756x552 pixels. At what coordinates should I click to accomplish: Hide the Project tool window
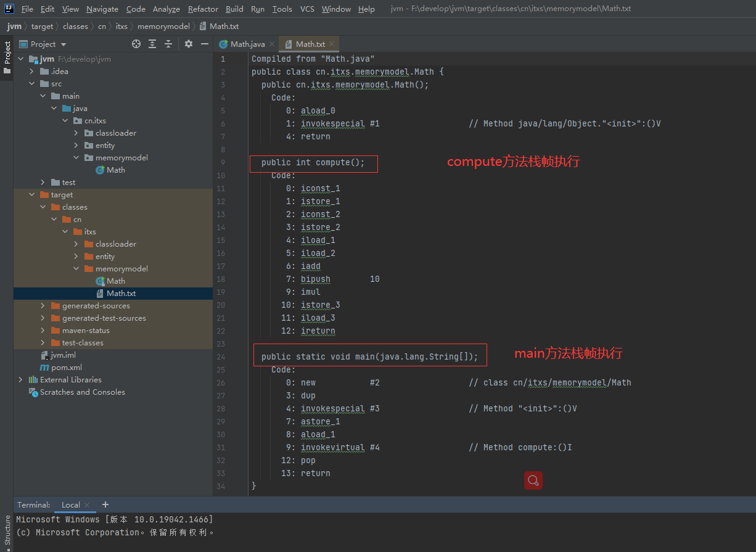click(205, 44)
